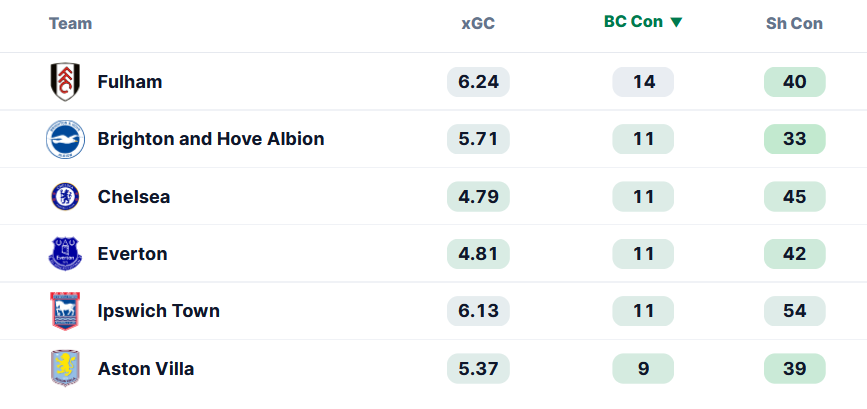Click Everton's 4.81 xGC value
The width and height of the screenshot is (867, 409).
478,254
